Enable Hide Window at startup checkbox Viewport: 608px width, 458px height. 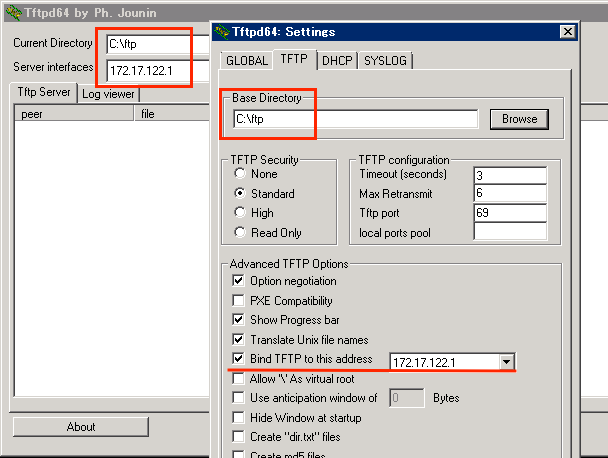point(238,417)
